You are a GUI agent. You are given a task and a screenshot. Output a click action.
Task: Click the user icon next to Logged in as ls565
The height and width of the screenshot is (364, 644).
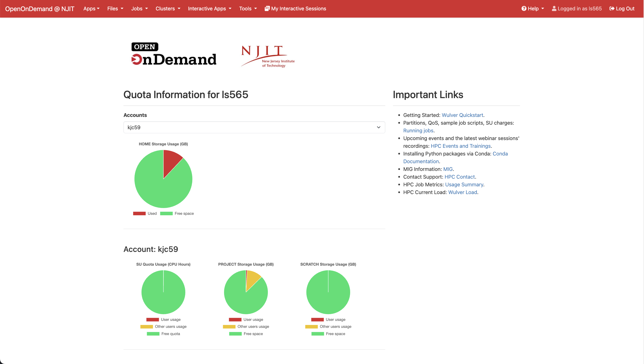click(x=554, y=8)
